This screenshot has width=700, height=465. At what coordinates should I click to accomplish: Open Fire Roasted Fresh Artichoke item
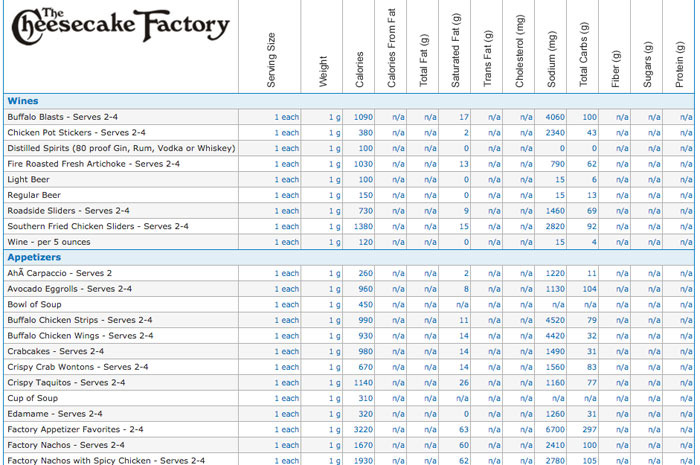93,164
